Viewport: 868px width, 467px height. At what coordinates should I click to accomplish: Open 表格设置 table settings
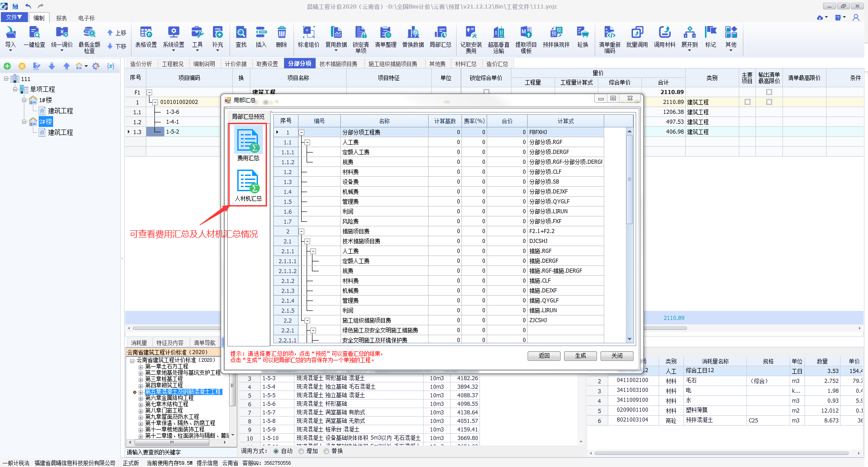(146, 36)
